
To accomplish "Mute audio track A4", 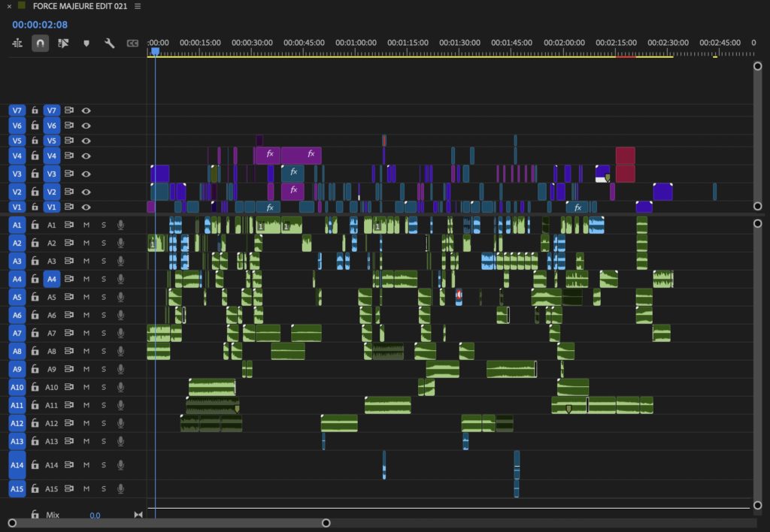I will pyautogui.click(x=86, y=279).
